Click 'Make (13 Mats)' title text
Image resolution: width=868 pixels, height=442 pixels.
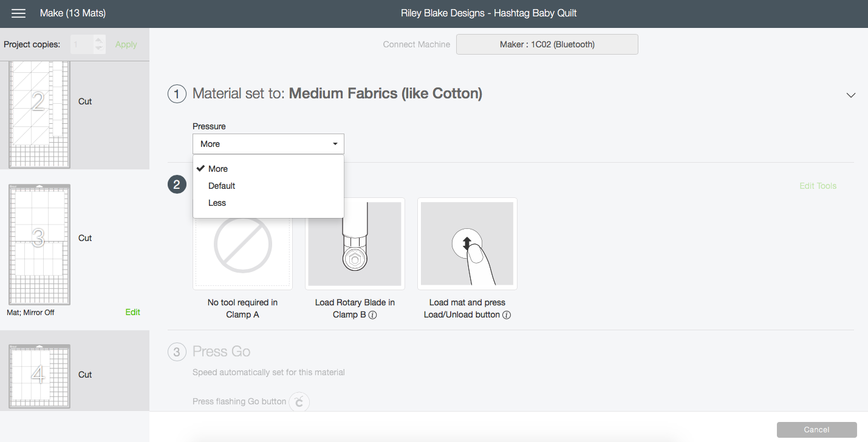[x=72, y=13]
